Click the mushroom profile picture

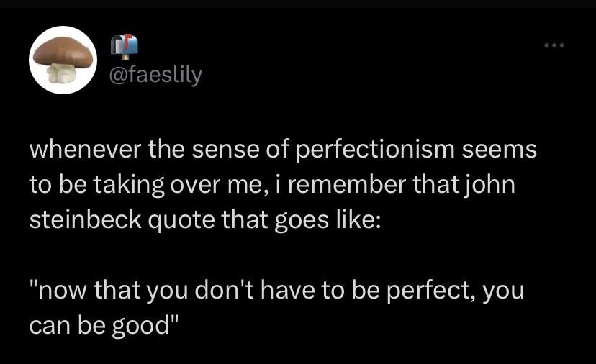tap(63, 60)
